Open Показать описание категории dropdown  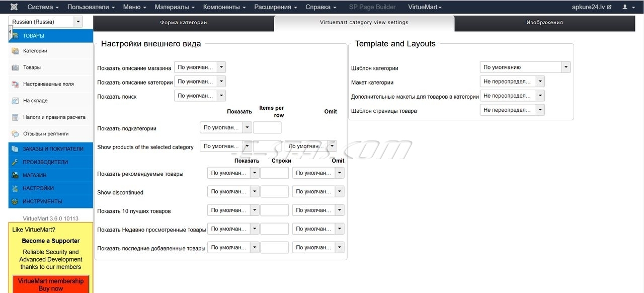click(200, 81)
